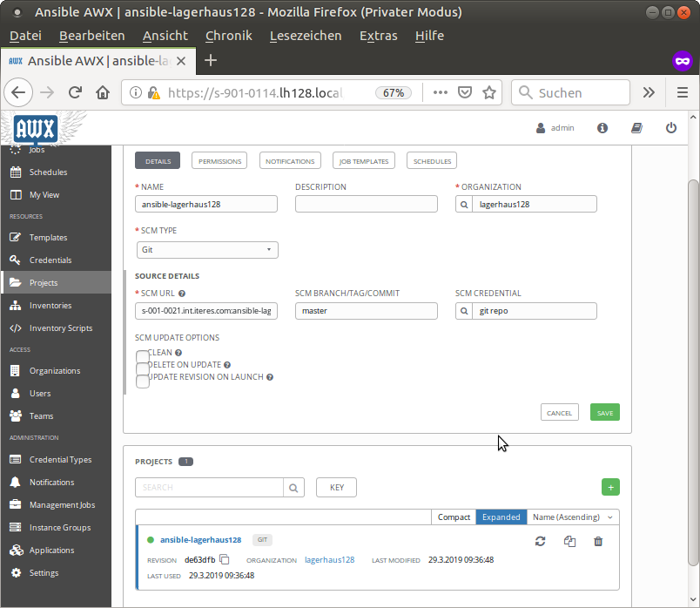Show help for Update Revision on Launch

pos(270,377)
